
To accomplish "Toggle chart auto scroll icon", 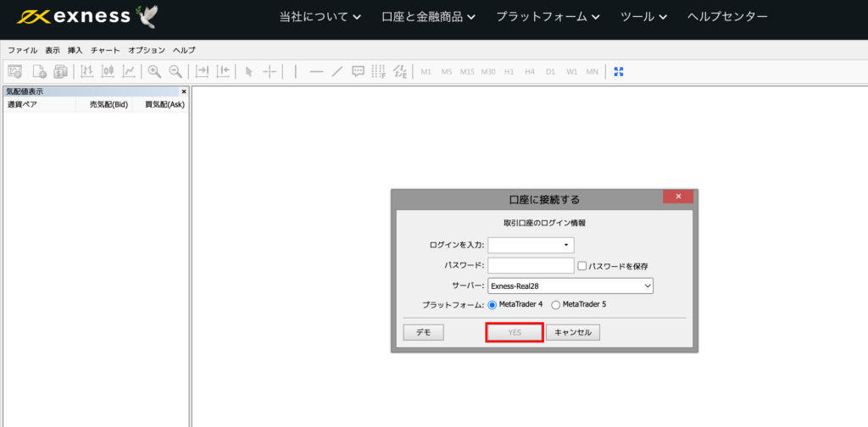I will pyautogui.click(x=202, y=71).
